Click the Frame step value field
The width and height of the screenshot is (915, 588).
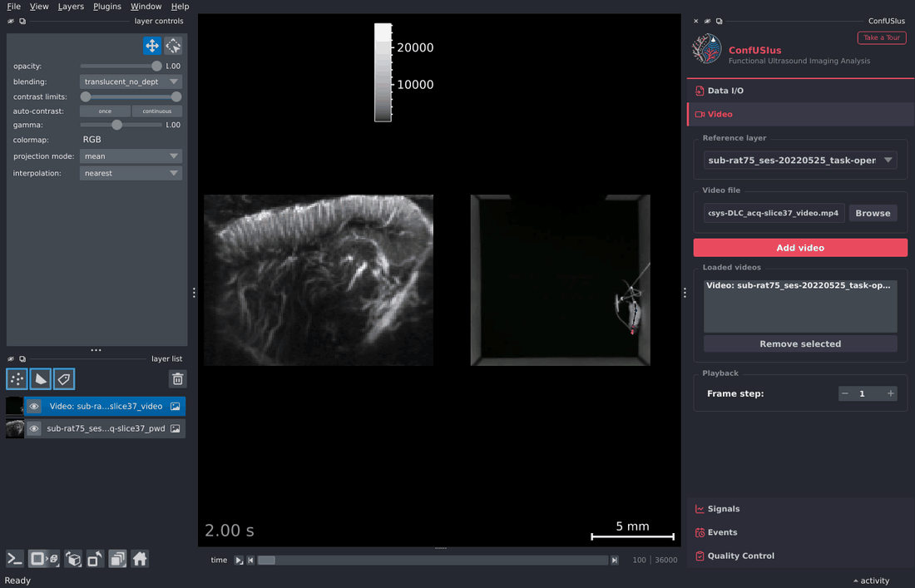coord(868,393)
